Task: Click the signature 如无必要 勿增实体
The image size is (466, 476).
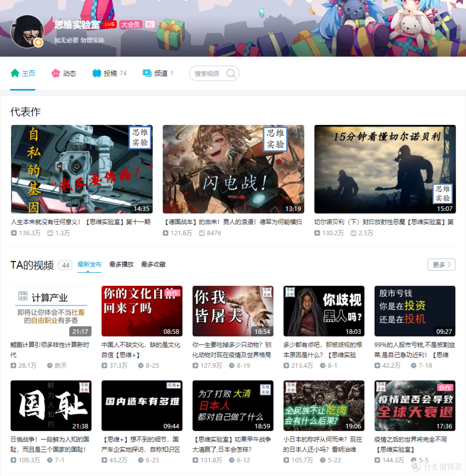Action: click(x=79, y=40)
